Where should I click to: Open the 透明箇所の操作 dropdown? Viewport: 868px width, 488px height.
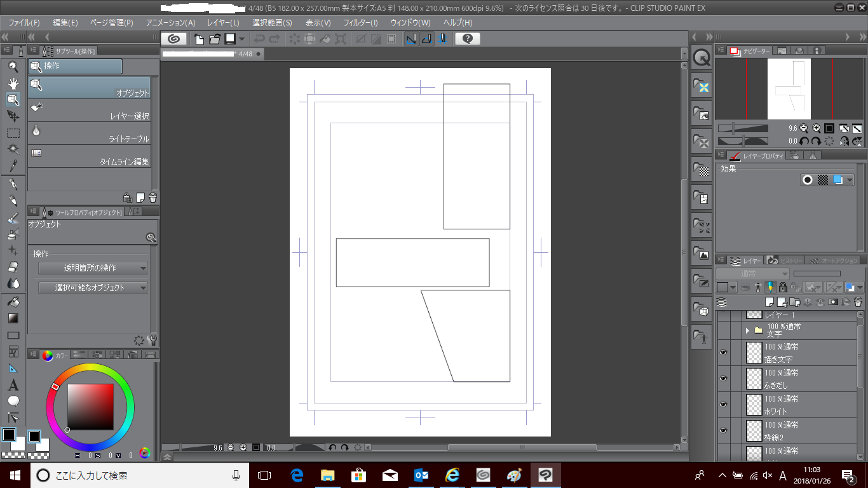(x=93, y=268)
